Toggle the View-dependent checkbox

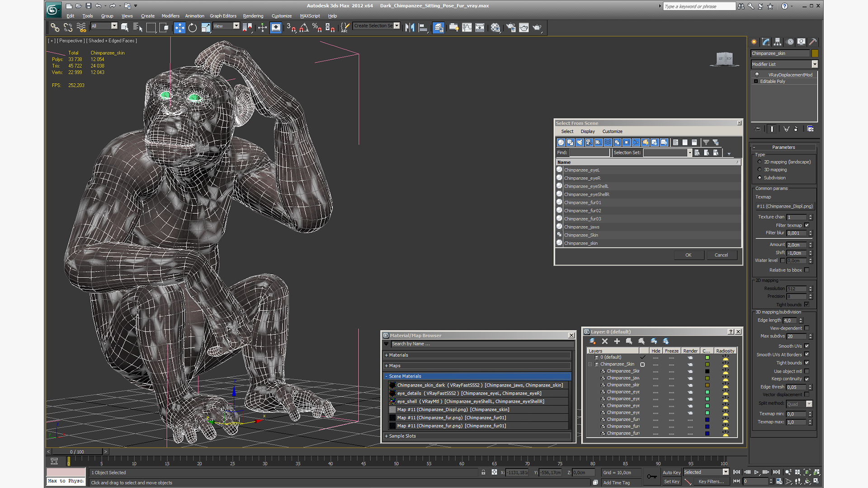pos(807,328)
